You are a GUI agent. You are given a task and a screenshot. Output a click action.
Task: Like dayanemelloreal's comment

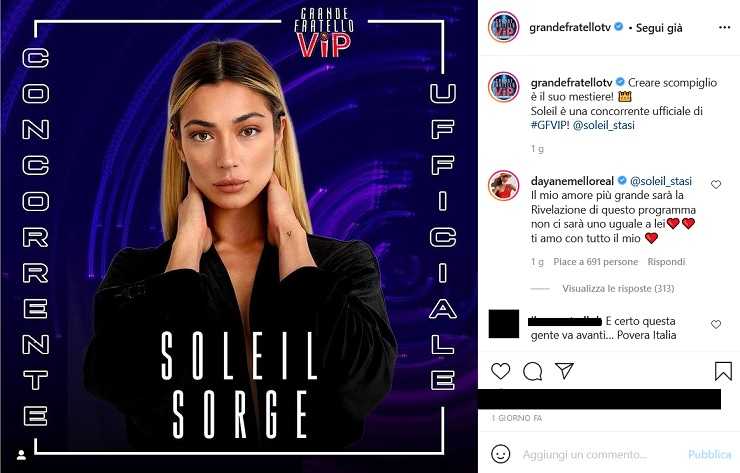click(x=716, y=185)
